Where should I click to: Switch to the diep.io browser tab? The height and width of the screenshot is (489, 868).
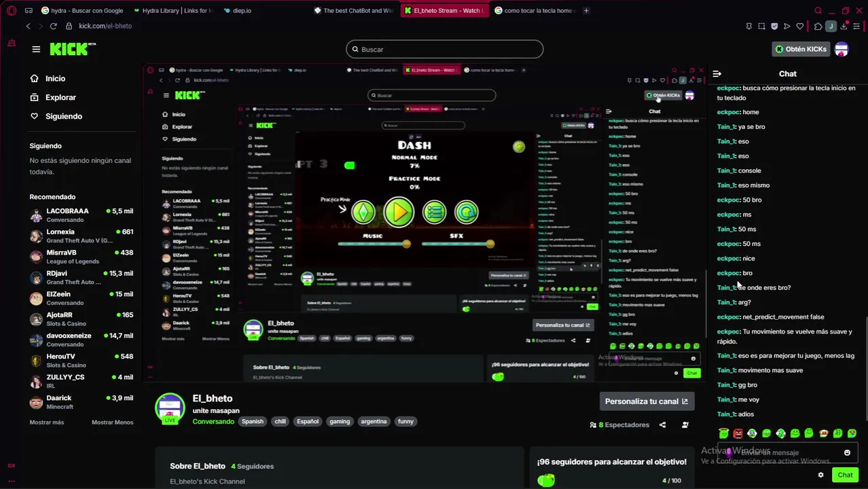pyautogui.click(x=238, y=10)
